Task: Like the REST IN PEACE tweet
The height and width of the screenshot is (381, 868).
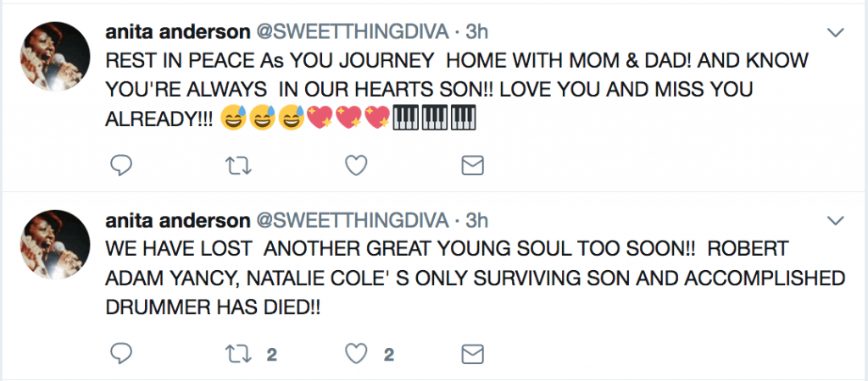Action: coord(357,165)
